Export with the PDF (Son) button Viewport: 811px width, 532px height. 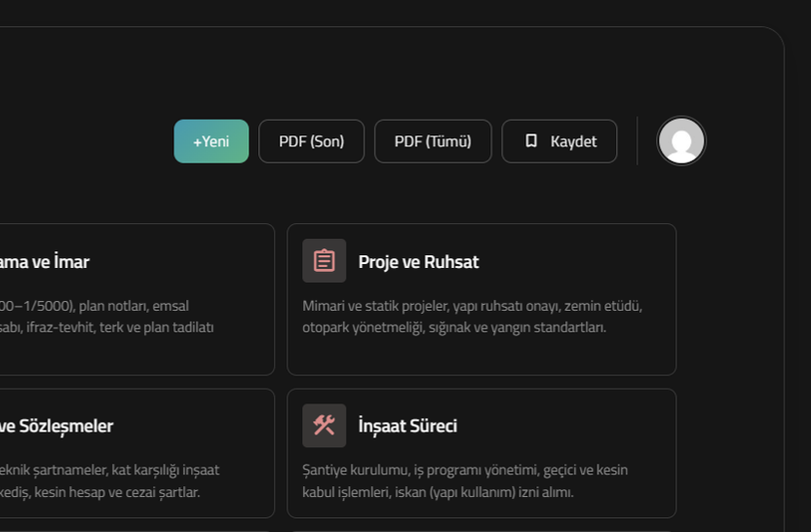coord(311,141)
